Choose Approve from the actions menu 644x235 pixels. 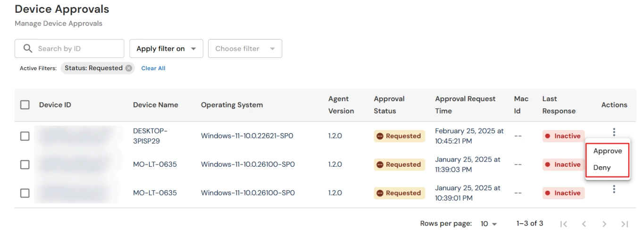608,151
